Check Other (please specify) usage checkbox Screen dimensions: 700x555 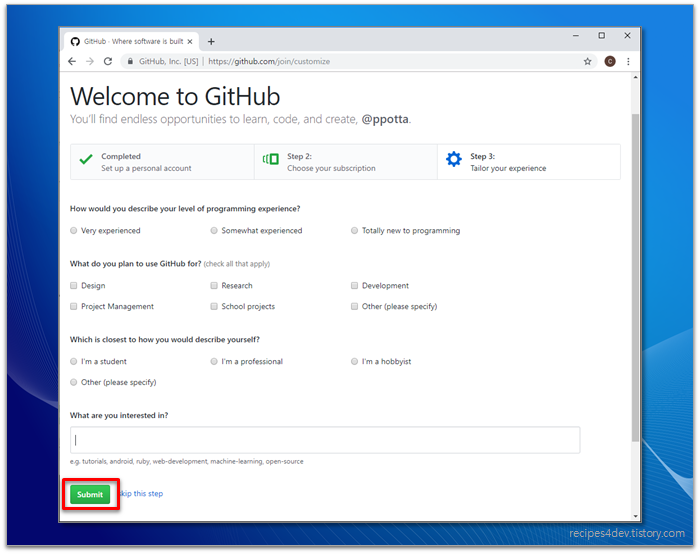coord(354,306)
